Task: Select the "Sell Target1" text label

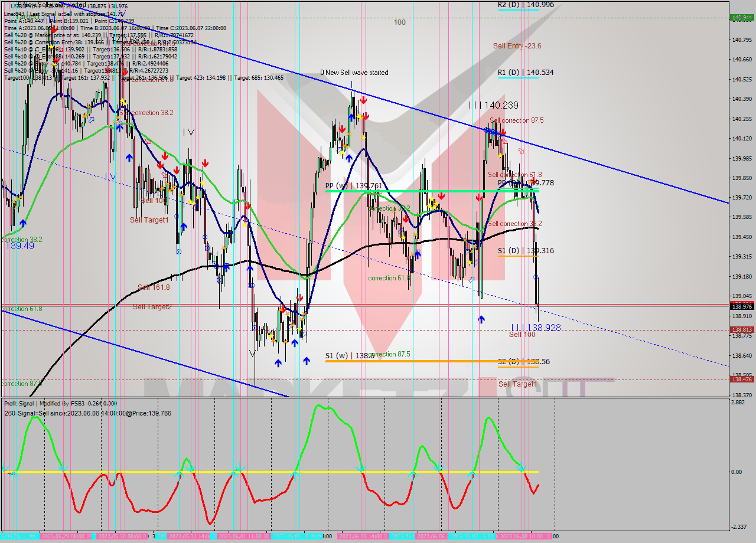Action: [148, 220]
